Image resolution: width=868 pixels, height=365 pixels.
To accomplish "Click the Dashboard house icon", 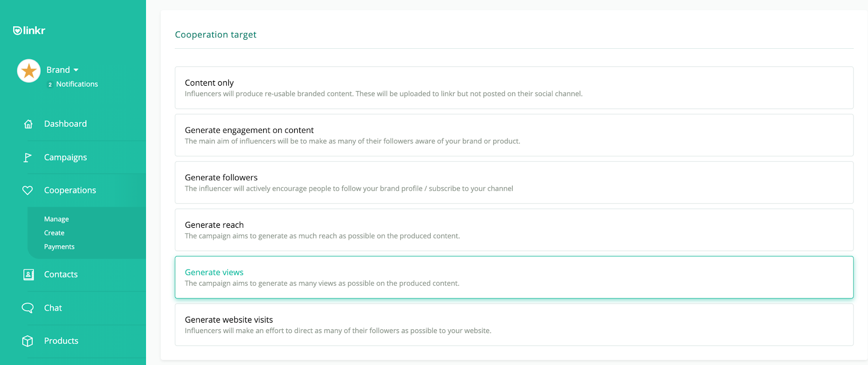I will click(28, 124).
